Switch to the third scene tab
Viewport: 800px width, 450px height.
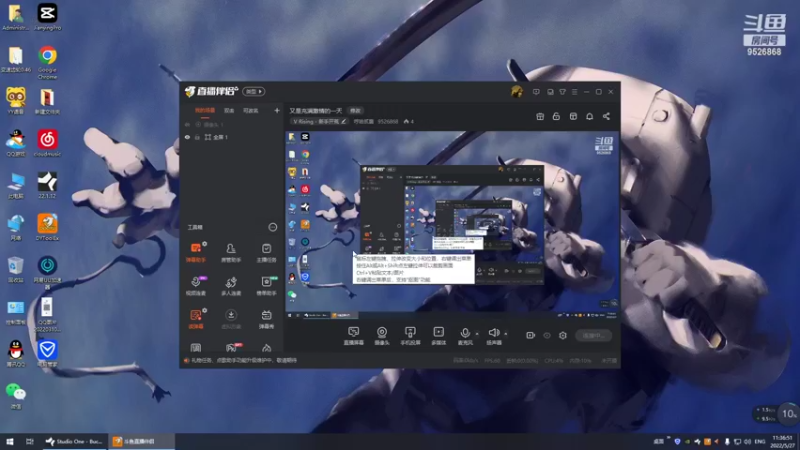pyautogui.click(x=251, y=111)
